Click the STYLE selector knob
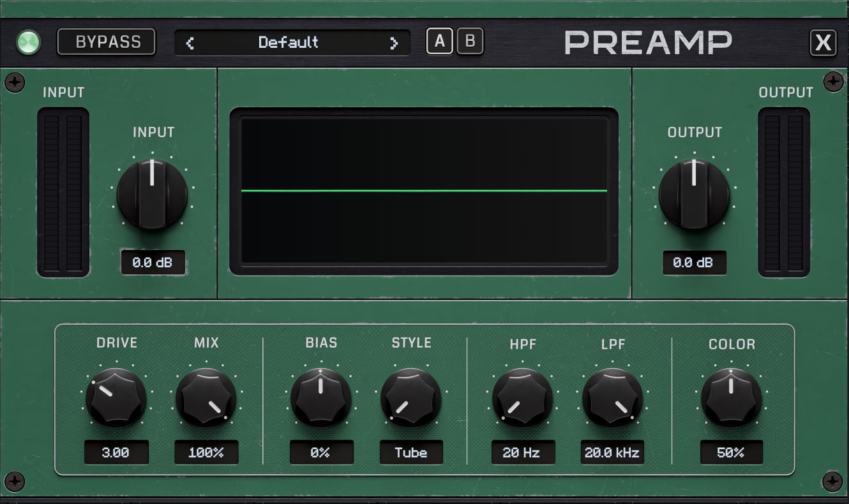This screenshot has width=849, height=504. pyautogui.click(x=411, y=397)
